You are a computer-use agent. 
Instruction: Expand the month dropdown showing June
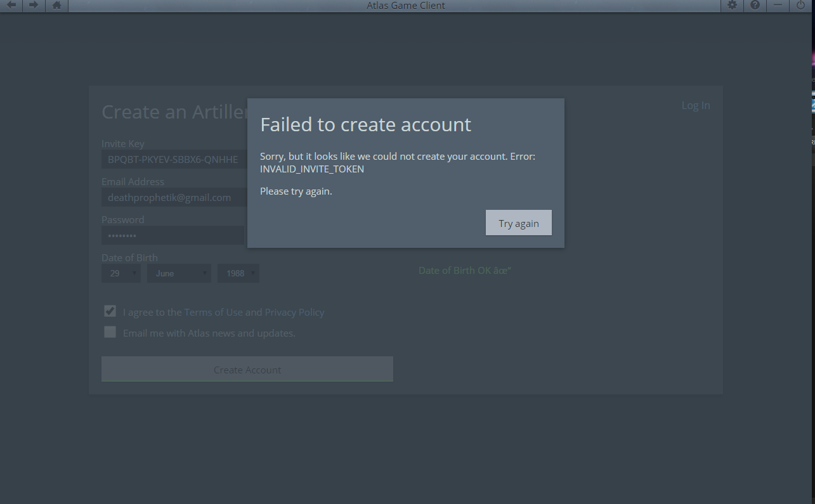(x=179, y=273)
